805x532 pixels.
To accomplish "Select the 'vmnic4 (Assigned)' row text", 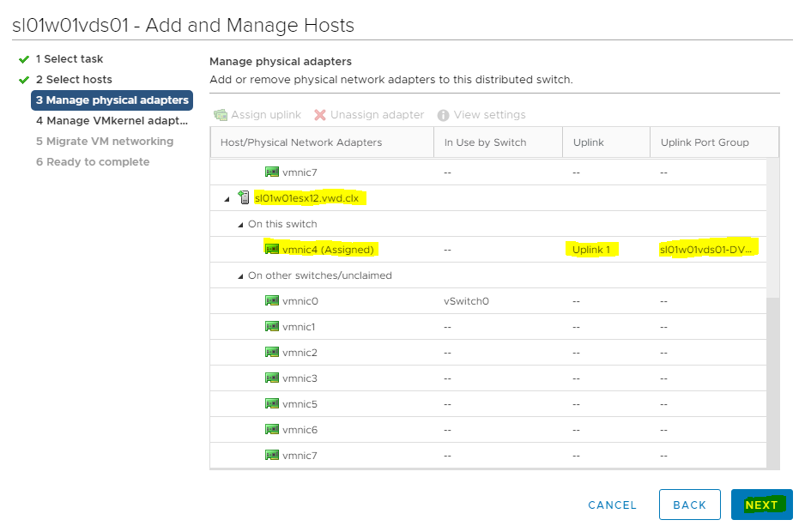I will [x=328, y=250].
